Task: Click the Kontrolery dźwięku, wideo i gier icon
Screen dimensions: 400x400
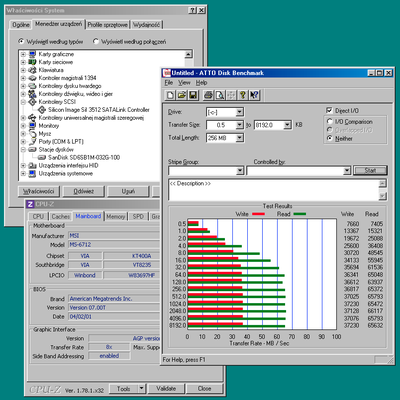Action: pyautogui.click(x=32, y=94)
